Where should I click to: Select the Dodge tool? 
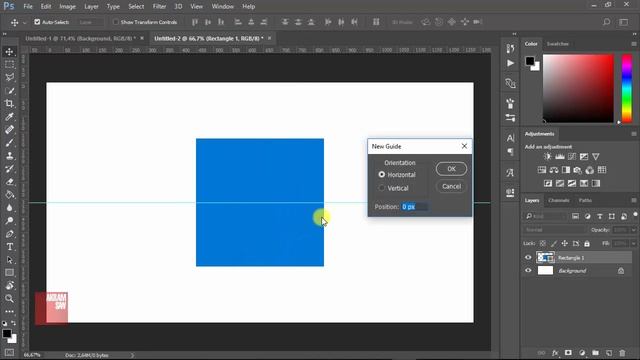coord(9,221)
